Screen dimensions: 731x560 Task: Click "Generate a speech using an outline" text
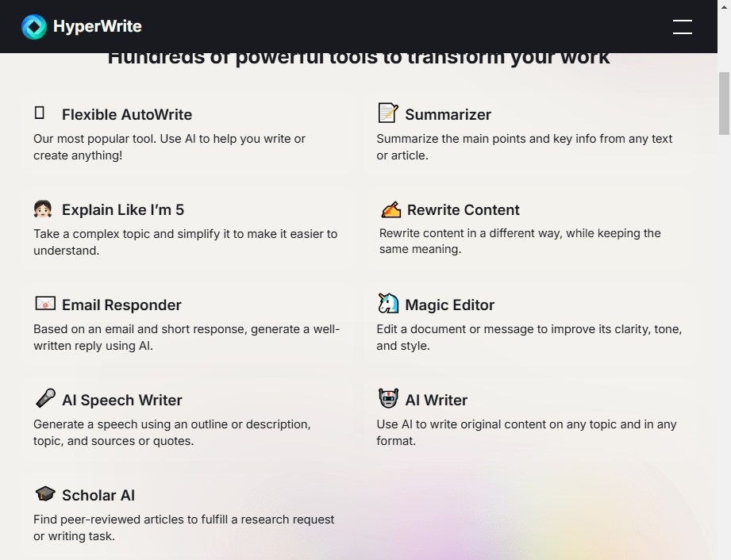(x=171, y=432)
